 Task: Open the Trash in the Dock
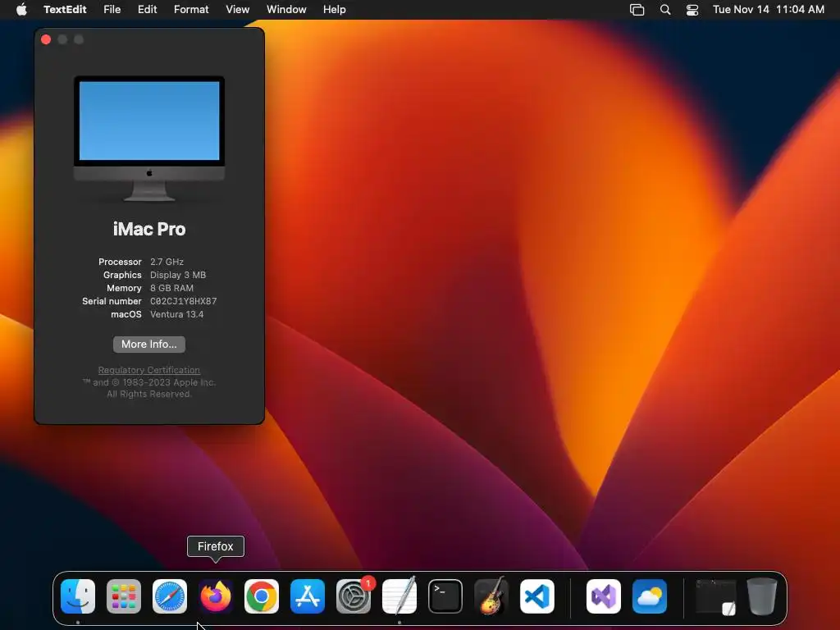pyautogui.click(x=762, y=596)
